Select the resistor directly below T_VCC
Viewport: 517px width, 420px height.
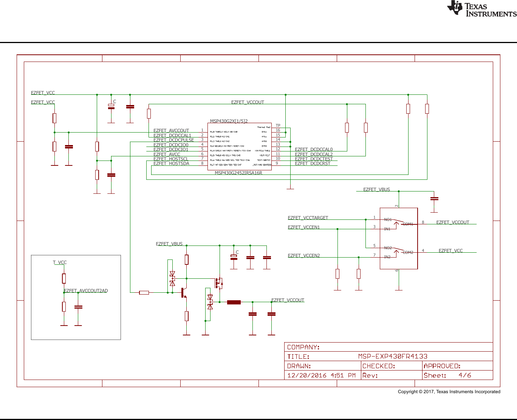(x=64, y=279)
